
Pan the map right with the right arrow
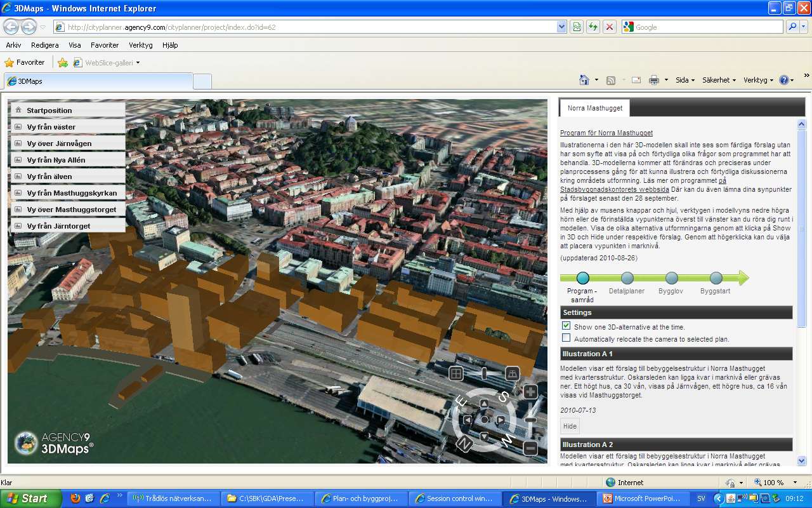501,420
